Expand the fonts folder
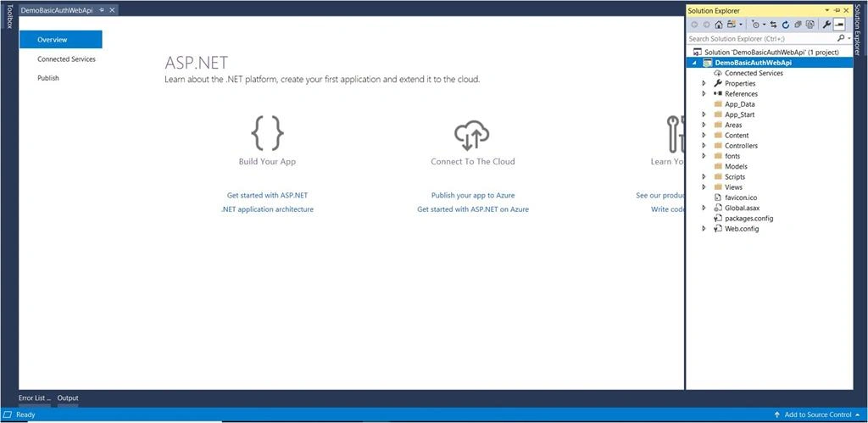This screenshot has height=423, width=868. click(704, 156)
